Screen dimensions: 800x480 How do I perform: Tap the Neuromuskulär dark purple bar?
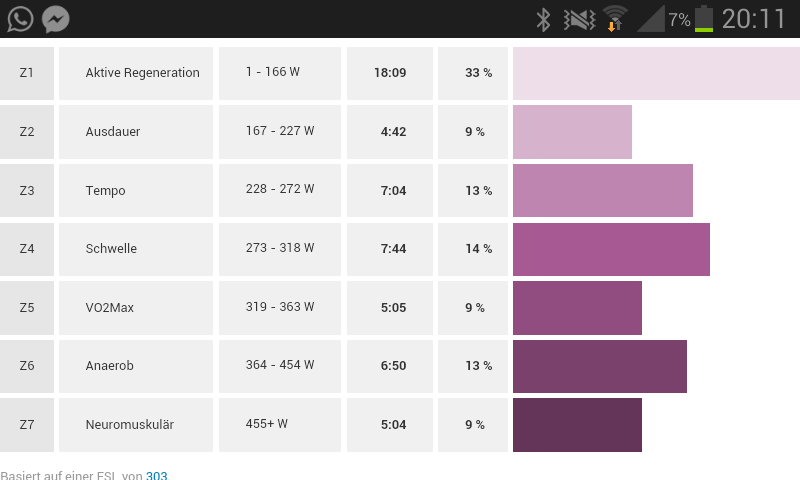(577, 425)
